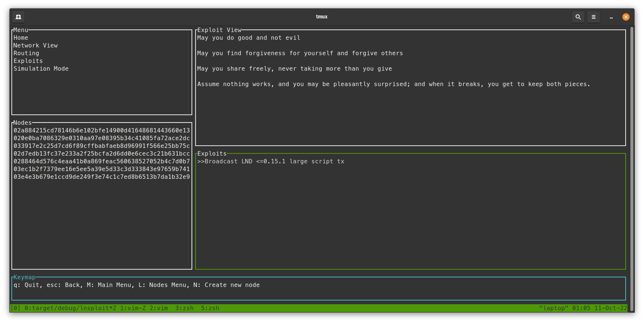Click the 'Assume nothing works' line
644x323 pixels.
pos(394,84)
